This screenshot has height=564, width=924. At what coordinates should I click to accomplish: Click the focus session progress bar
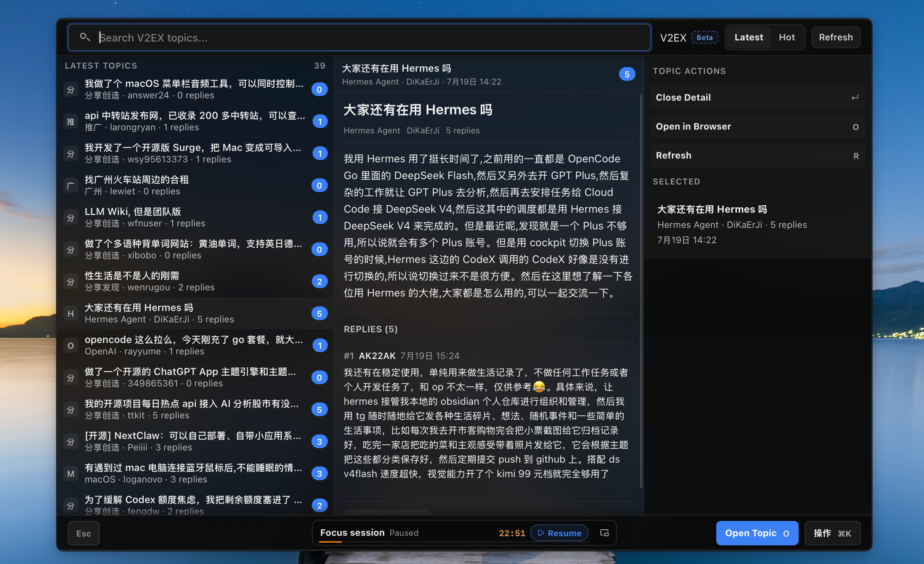(454, 542)
